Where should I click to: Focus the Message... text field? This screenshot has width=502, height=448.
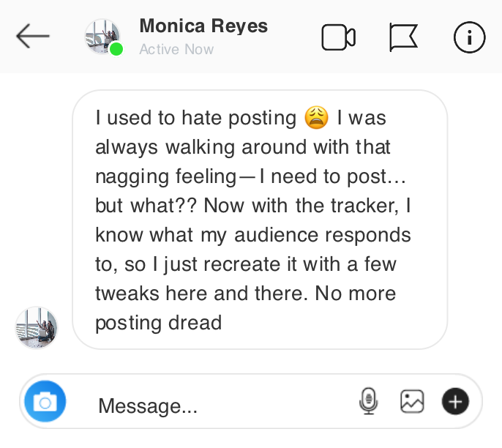(x=220, y=405)
